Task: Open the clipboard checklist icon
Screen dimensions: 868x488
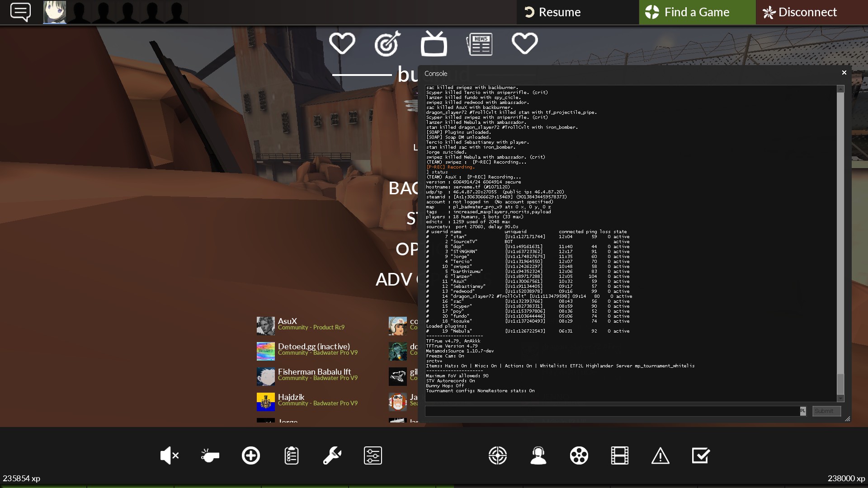Action: coord(292,455)
